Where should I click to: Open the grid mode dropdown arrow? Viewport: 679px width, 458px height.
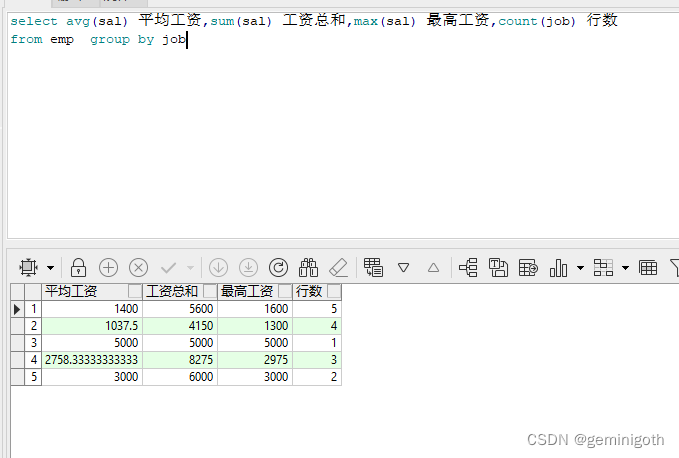[51, 268]
